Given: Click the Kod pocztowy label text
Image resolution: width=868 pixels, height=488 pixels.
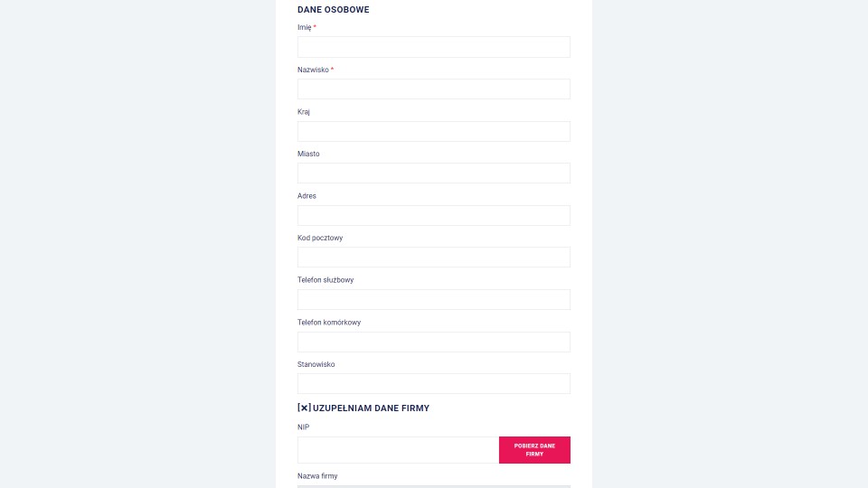Looking at the screenshot, I should point(320,238).
